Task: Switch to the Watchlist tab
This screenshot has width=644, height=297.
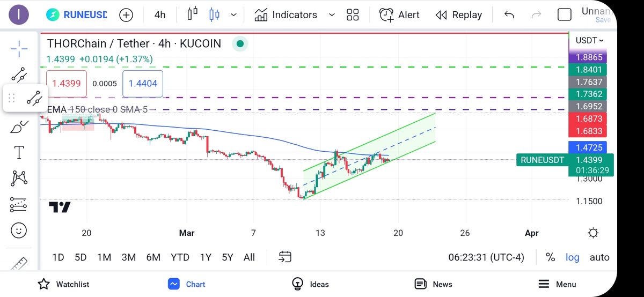Action: tap(63, 284)
